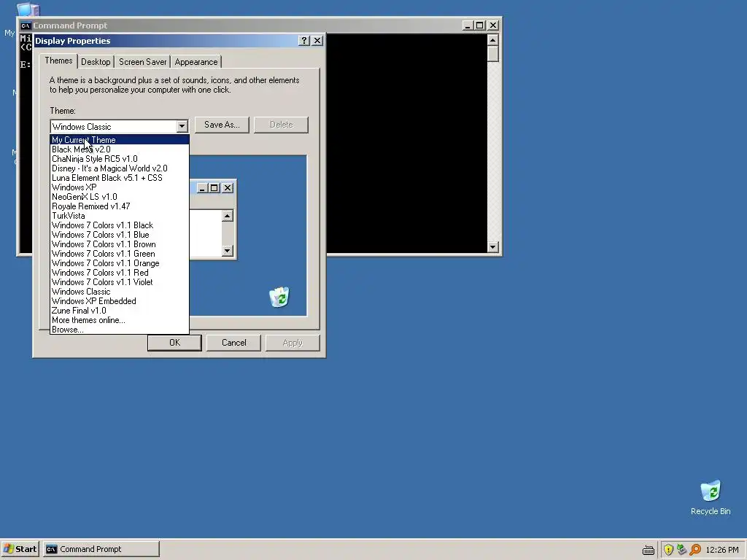This screenshot has width=747, height=560.
Task: Select Windows Classic in the theme list
Action: click(x=120, y=292)
